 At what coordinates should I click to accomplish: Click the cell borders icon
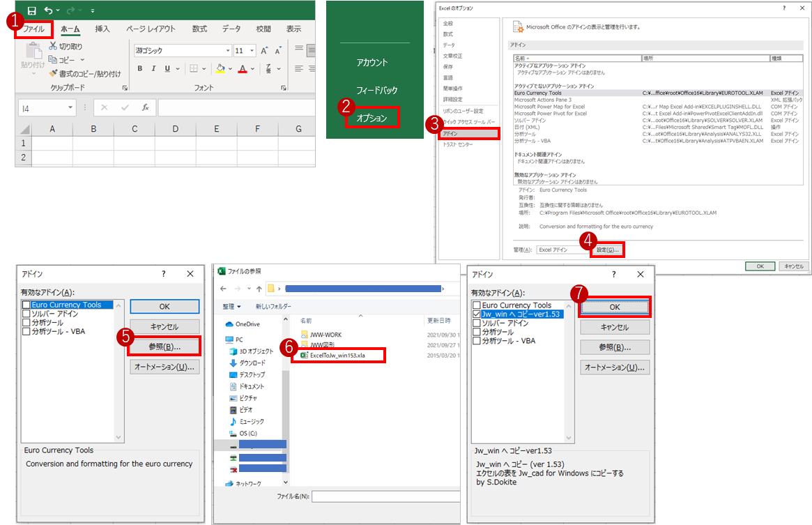194,68
